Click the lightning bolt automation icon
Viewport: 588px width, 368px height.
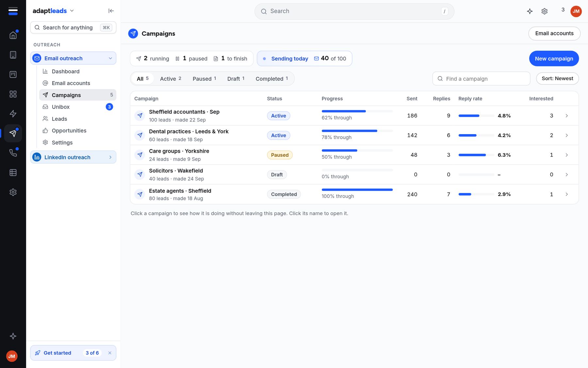click(x=13, y=114)
